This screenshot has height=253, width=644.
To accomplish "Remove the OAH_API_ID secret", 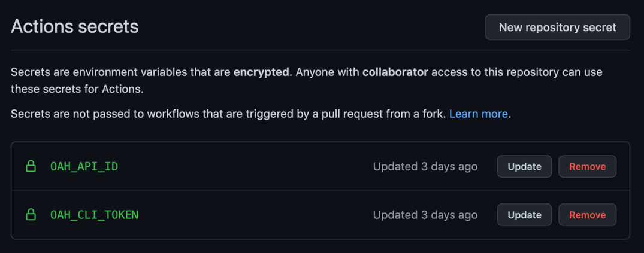I will [587, 167].
